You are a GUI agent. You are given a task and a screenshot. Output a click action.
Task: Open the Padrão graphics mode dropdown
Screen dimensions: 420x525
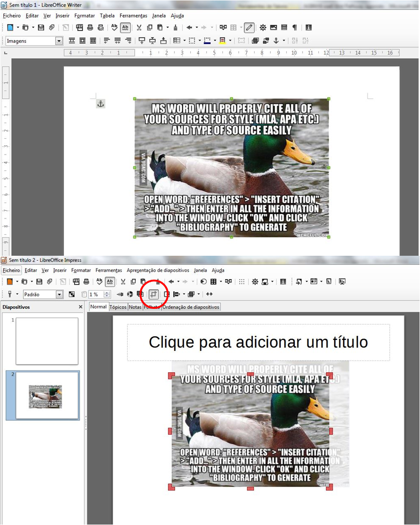59,294
